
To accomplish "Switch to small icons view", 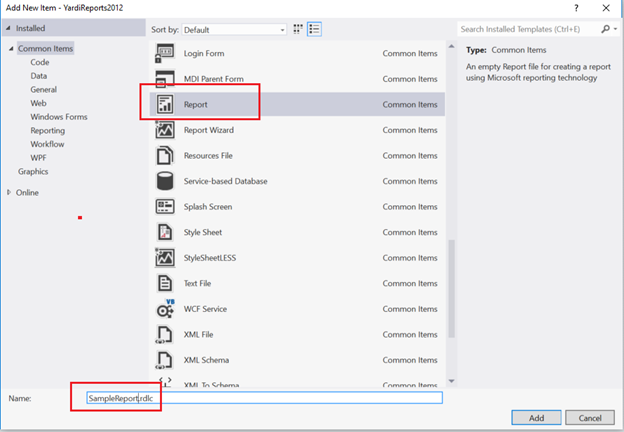I will pos(296,30).
